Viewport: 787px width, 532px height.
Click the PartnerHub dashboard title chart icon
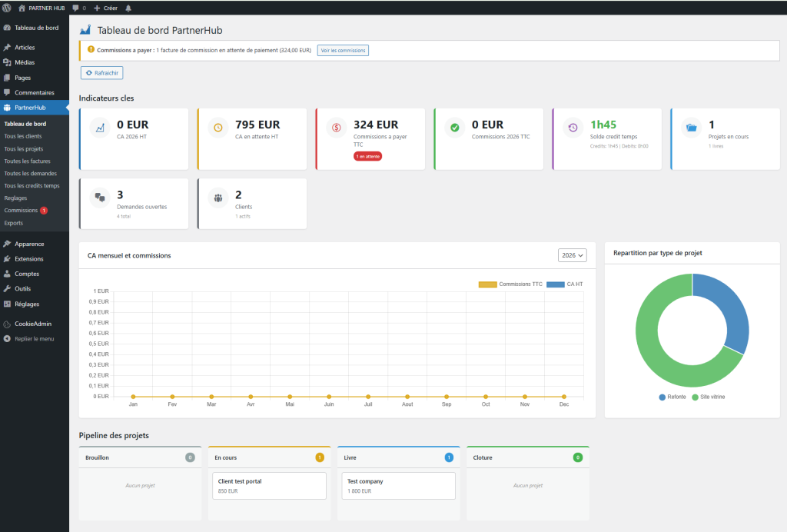(x=85, y=30)
